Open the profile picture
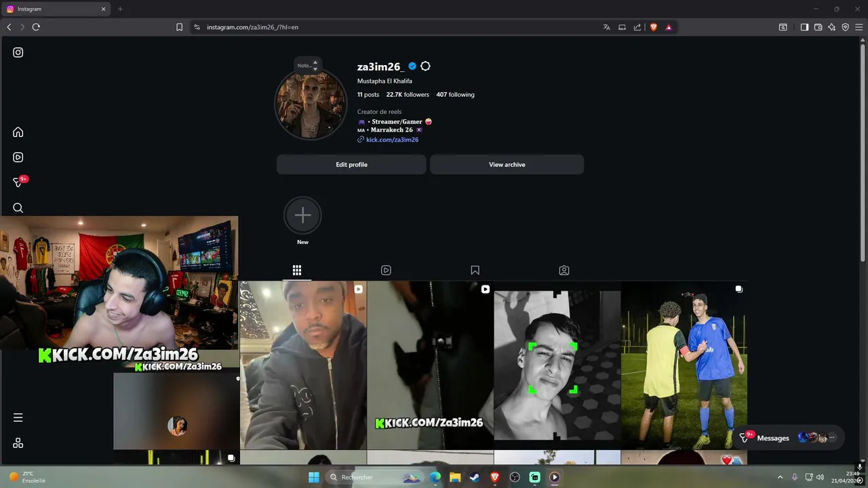The height and width of the screenshot is (488, 868). 311,105
